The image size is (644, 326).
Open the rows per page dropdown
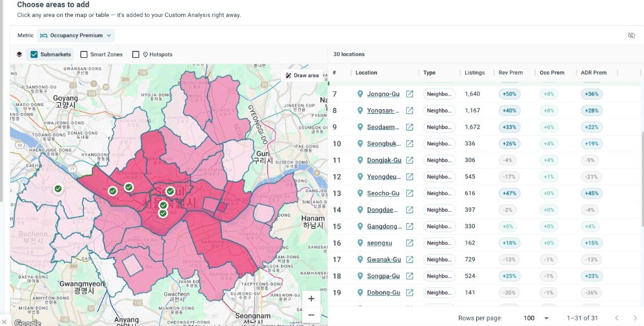click(536, 318)
